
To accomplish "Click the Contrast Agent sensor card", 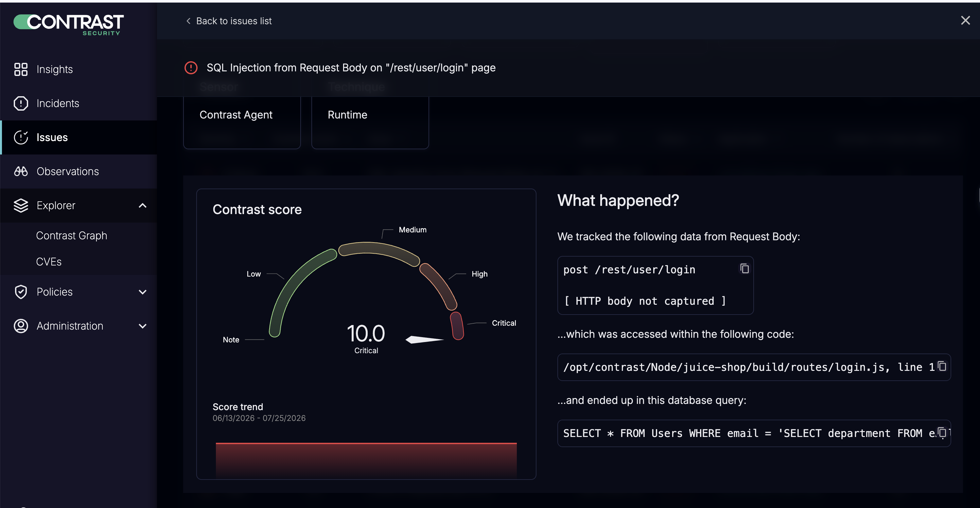I will (242, 123).
